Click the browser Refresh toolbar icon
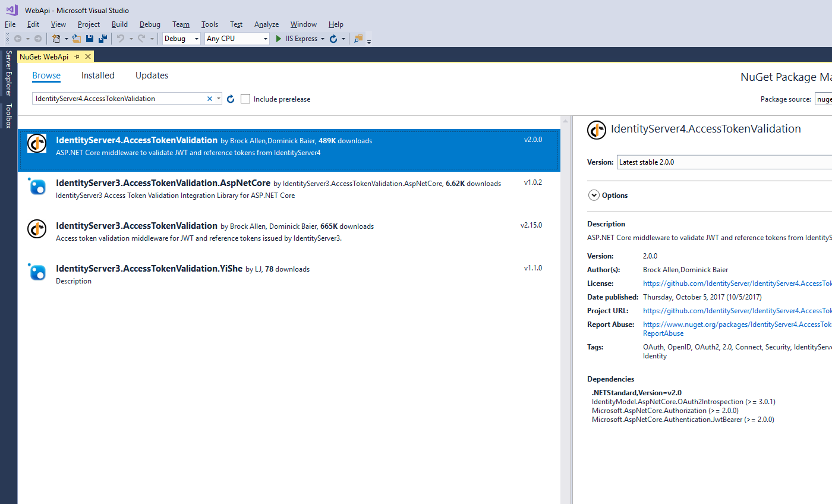832x504 pixels. [333, 39]
